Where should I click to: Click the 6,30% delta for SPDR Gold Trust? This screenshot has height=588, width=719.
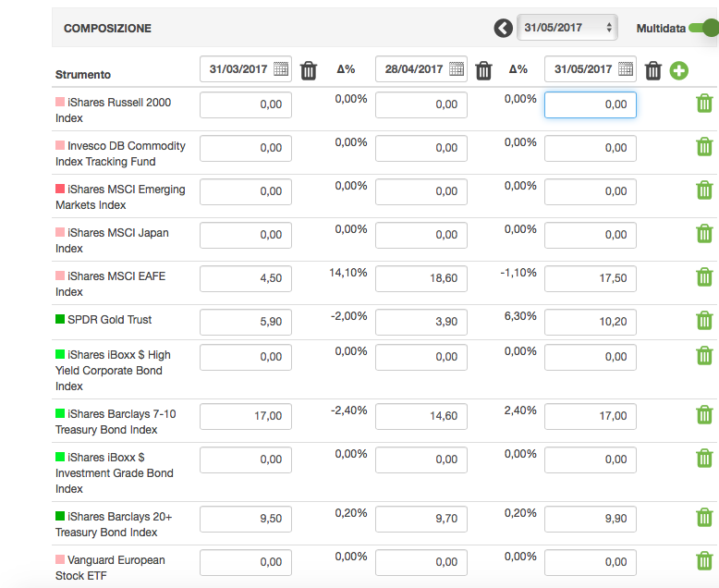pos(520,316)
